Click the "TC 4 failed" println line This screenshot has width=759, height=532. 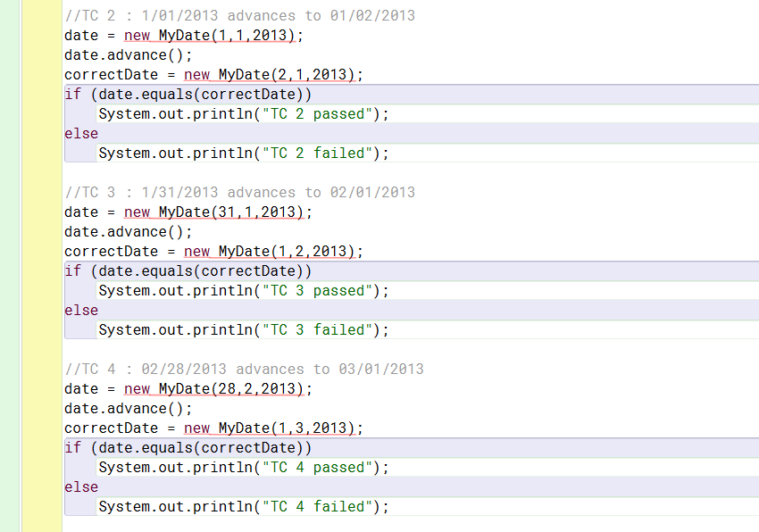tap(241, 506)
